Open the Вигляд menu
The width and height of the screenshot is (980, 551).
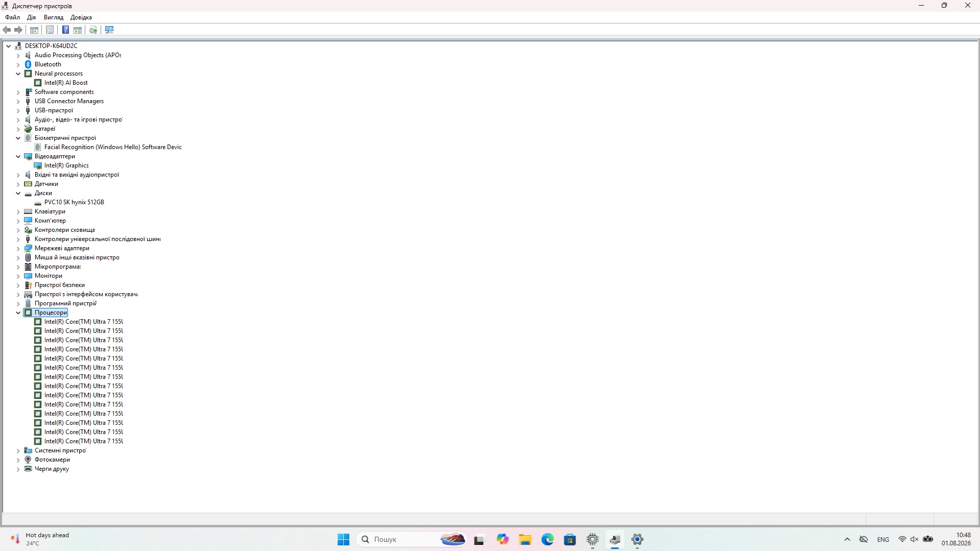54,17
